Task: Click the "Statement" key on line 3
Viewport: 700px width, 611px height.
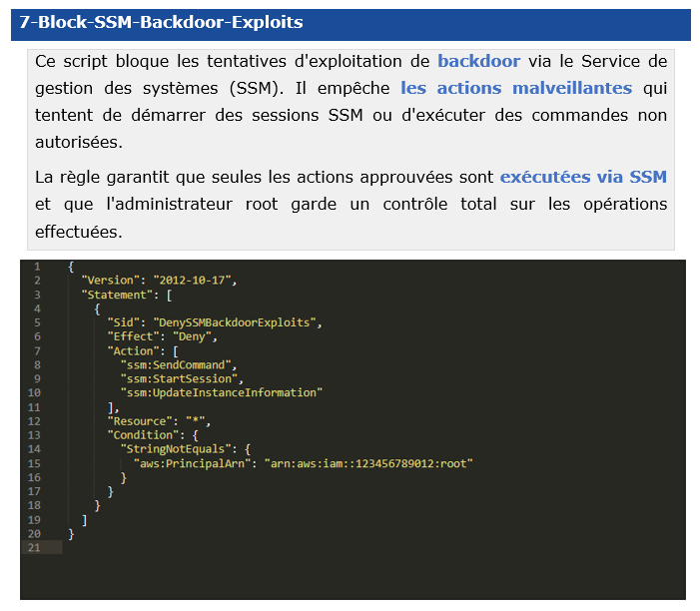Action: tap(117, 295)
